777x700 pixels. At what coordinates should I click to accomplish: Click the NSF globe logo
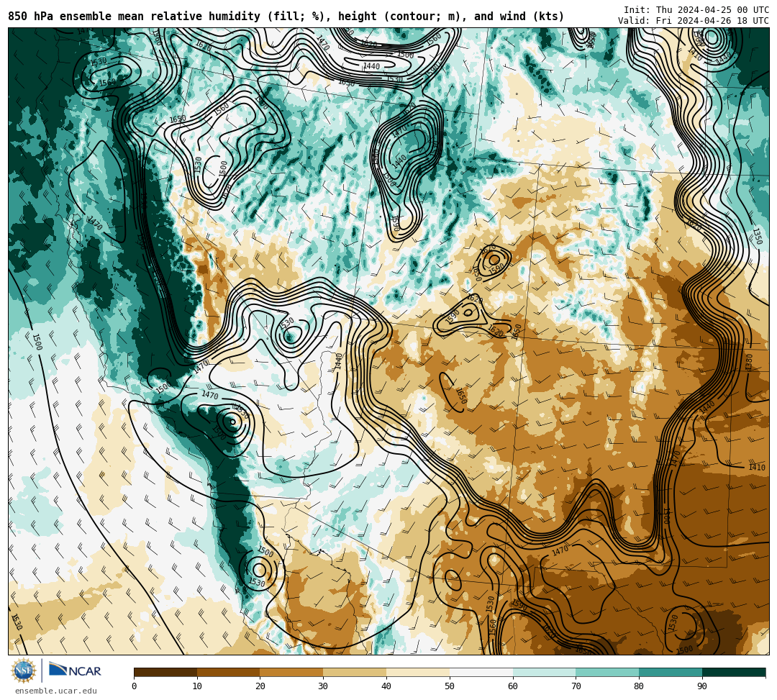tap(23, 671)
